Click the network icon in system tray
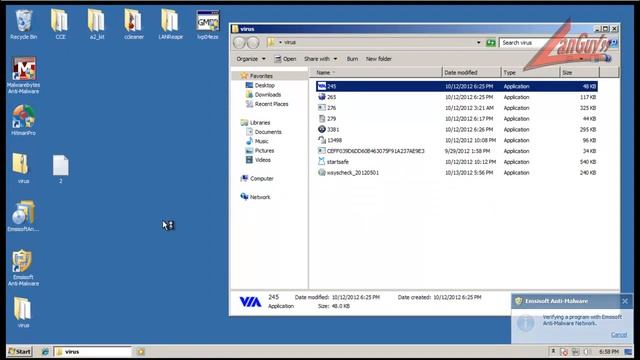 tap(576, 351)
